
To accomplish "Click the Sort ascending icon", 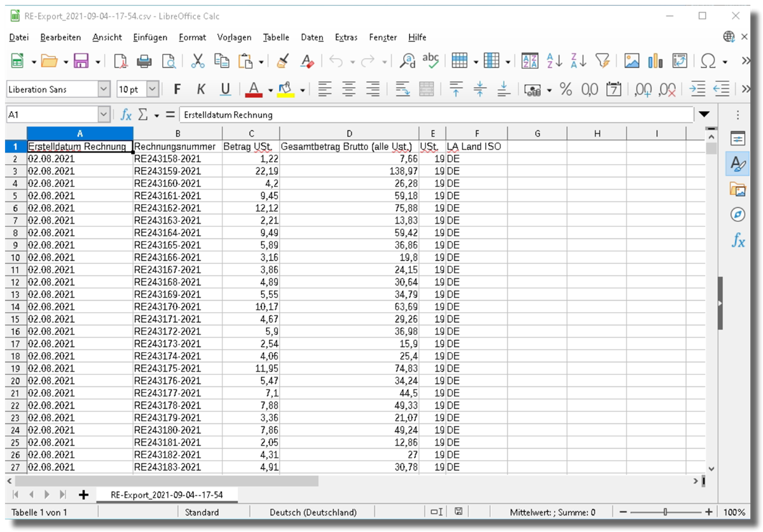I will pos(554,61).
